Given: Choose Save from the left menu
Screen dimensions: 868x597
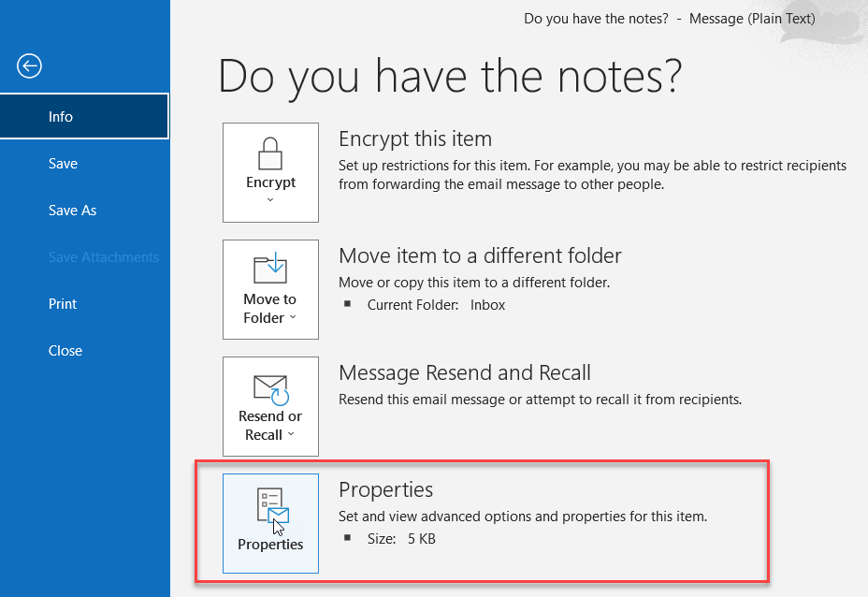Looking at the screenshot, I should (63, 164).
